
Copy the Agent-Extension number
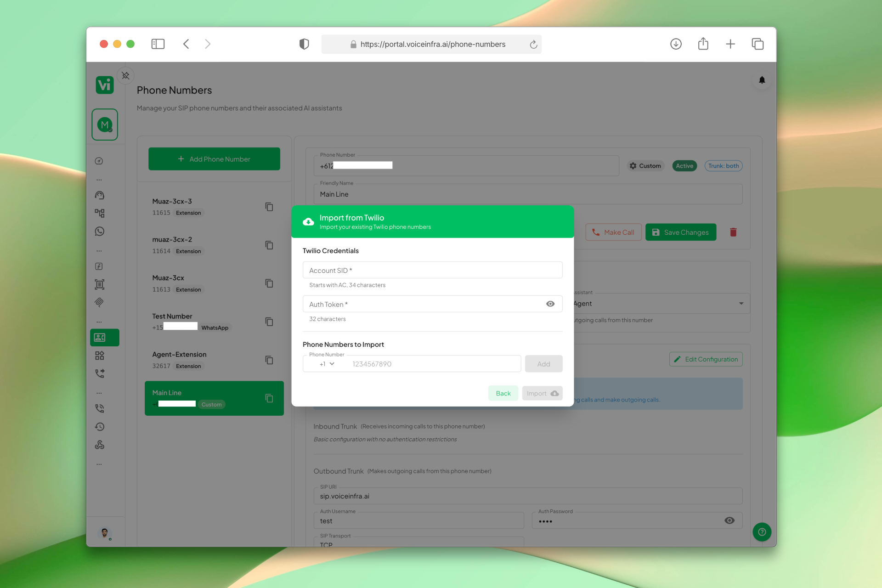tap(269, 360)
